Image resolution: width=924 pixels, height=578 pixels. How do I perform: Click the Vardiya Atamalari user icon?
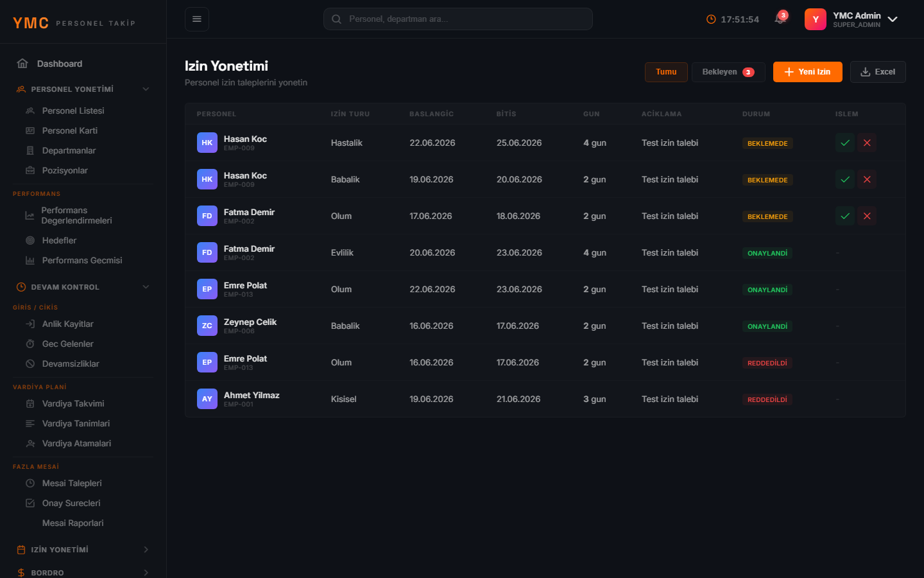30,443
